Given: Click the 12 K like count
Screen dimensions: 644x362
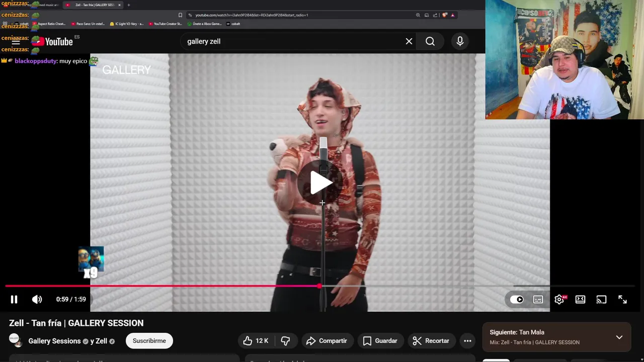Looking at the screenshot, I should (x=262, y=341).
